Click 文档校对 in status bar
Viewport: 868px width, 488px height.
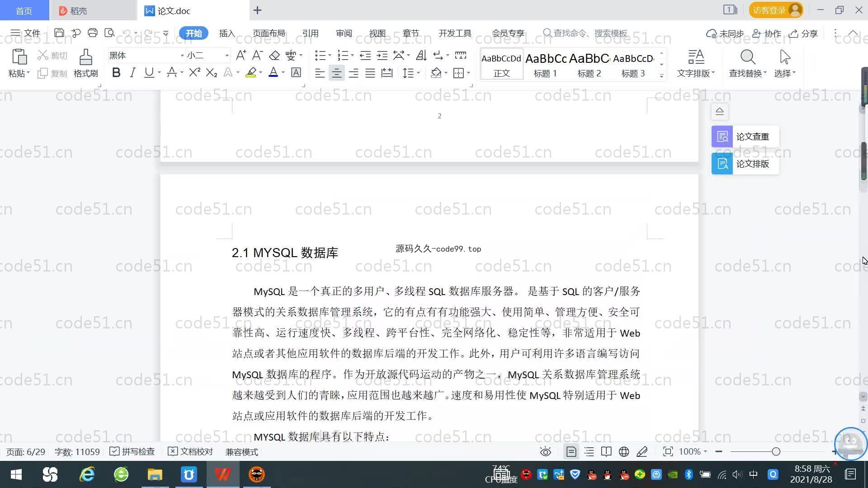pos(190,452)
